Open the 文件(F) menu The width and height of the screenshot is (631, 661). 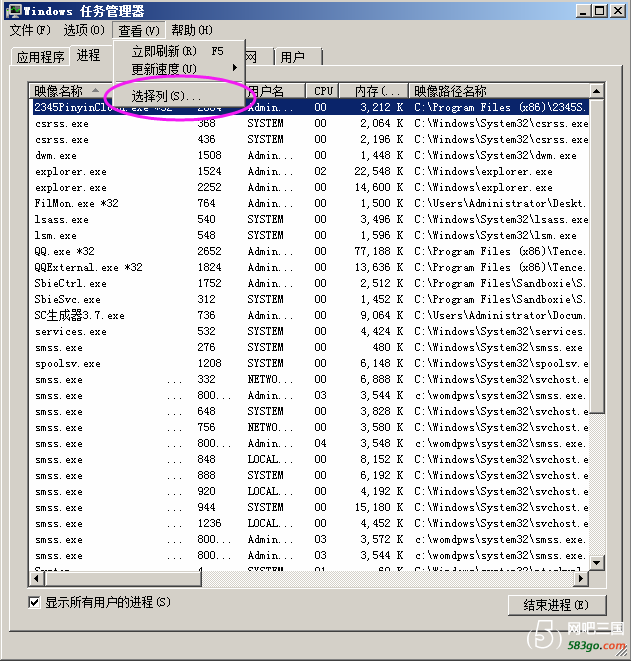30,30
